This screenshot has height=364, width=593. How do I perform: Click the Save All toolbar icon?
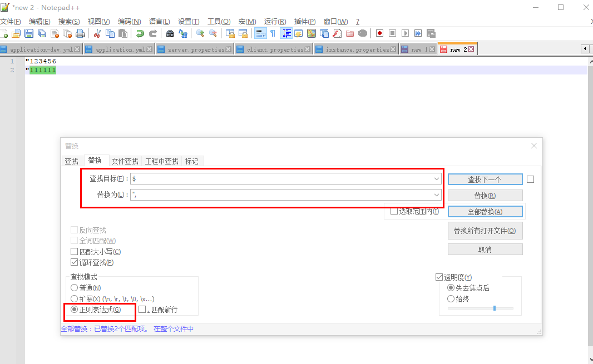(42, 34)
